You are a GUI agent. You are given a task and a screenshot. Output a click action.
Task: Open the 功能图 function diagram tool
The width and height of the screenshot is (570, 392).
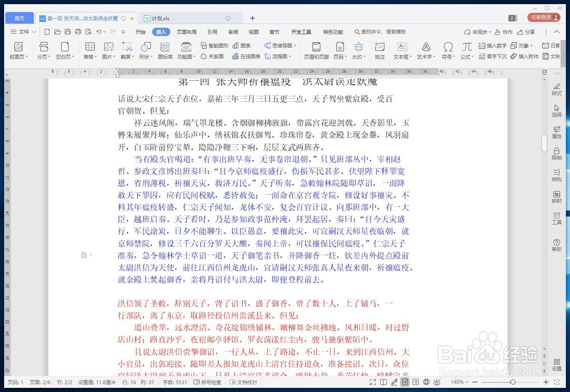[186, 51]
